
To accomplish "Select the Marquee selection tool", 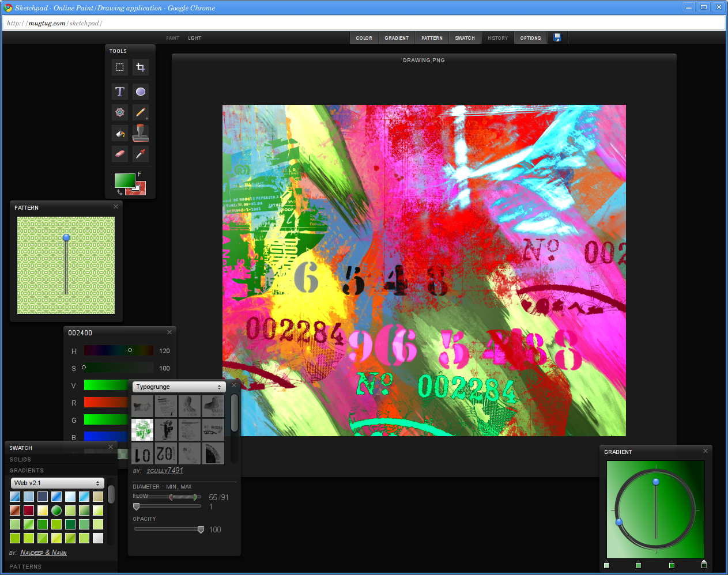I will click(119, 67).
